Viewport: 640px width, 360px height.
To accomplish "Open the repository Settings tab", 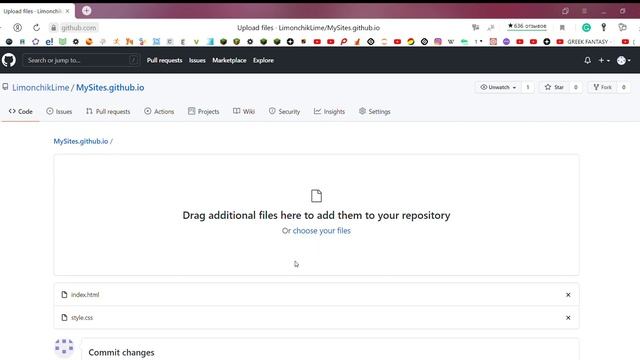I will click(375, 111).
